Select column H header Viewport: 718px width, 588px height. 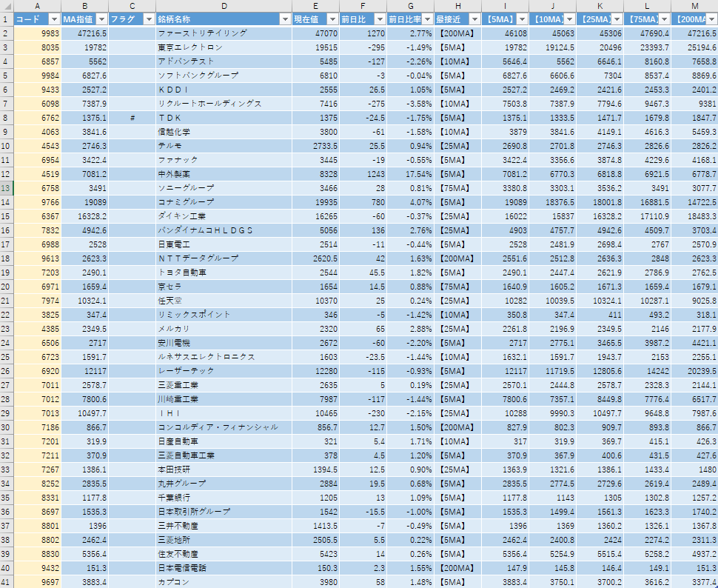pos(458,6)
